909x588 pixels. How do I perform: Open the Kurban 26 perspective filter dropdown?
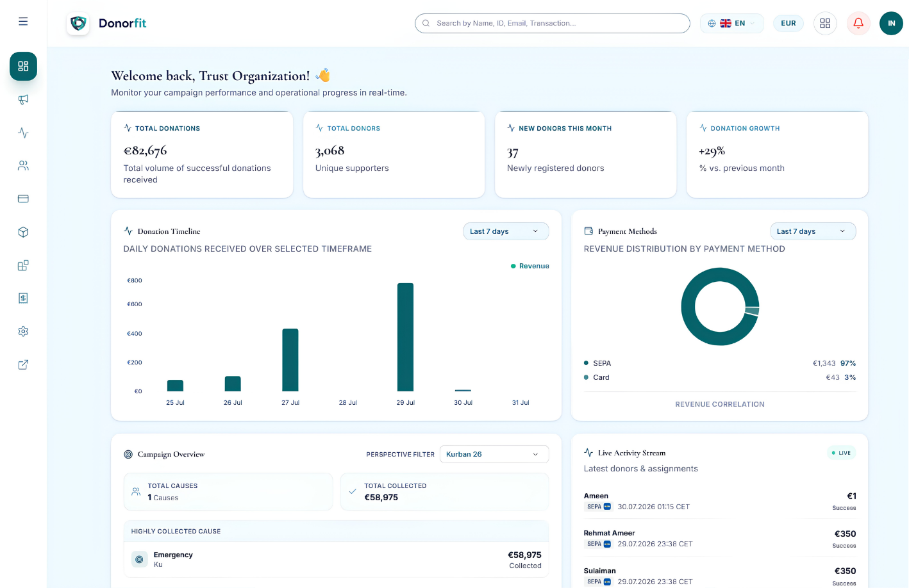tap(494, 454)
